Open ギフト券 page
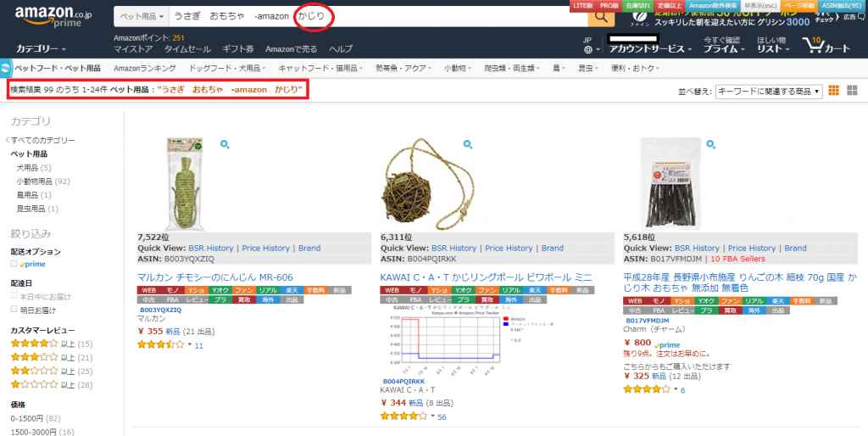868x436 pixels. pos(238,48)
